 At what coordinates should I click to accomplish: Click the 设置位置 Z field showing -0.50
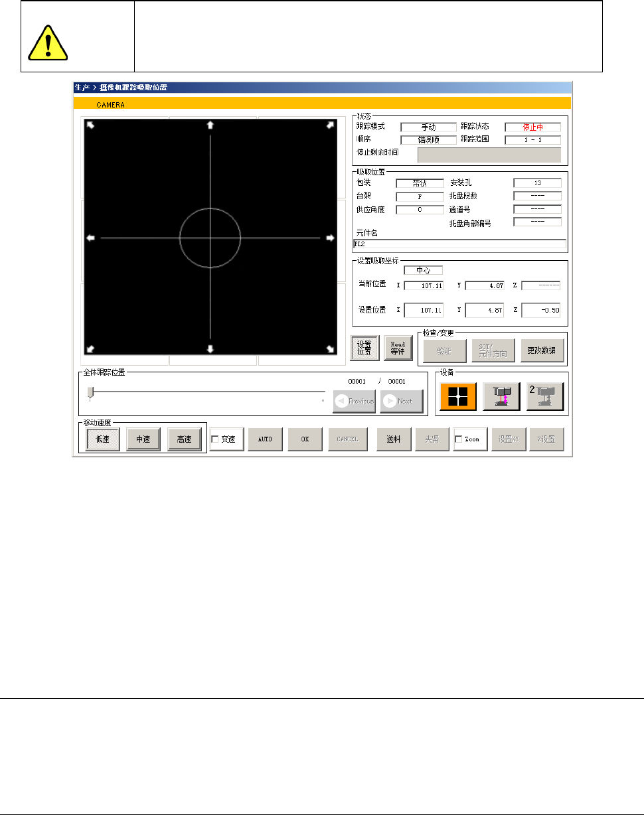tap(541, 310)
